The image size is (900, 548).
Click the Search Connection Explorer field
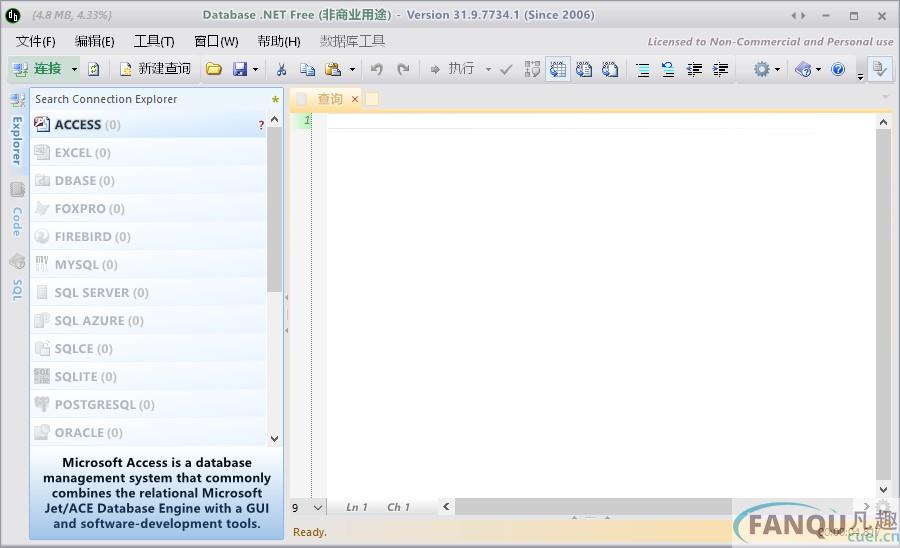click(149, 99)
